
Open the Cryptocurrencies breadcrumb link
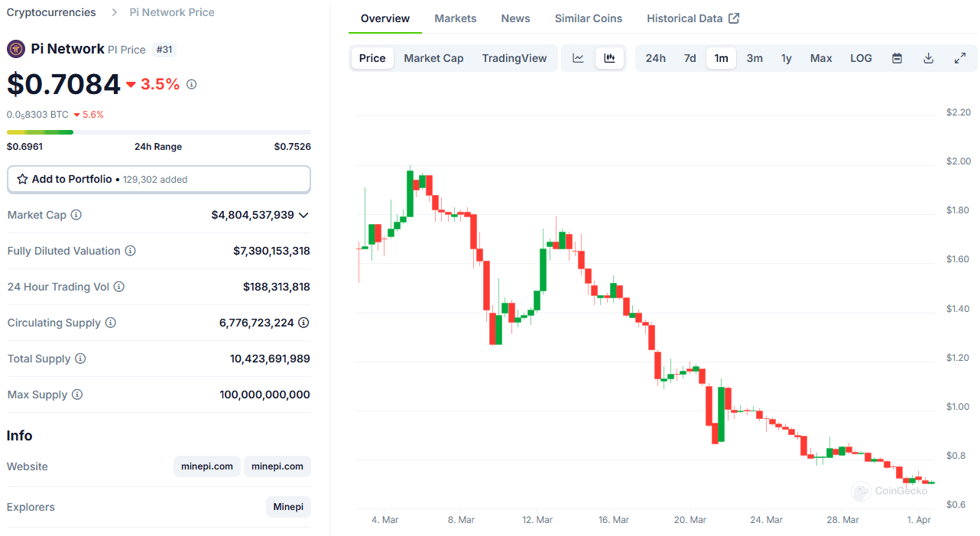pyautogui.click(x=50, y=11)
